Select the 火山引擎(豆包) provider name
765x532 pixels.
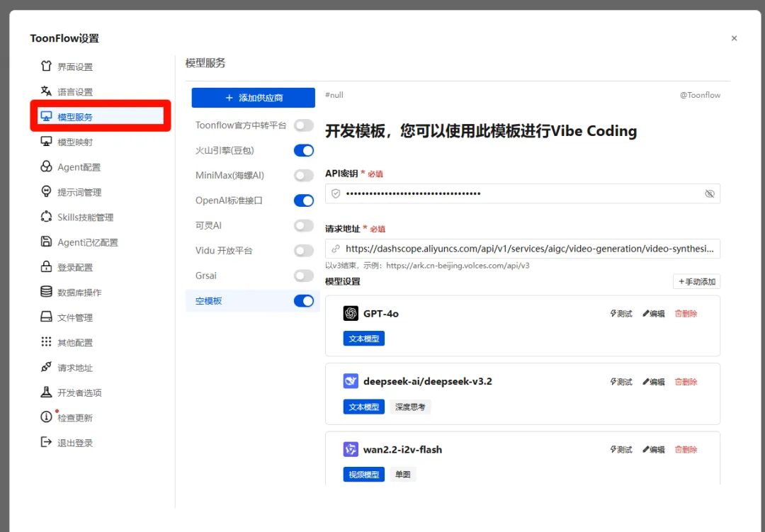pyautogui.click(x=225, y=150)
